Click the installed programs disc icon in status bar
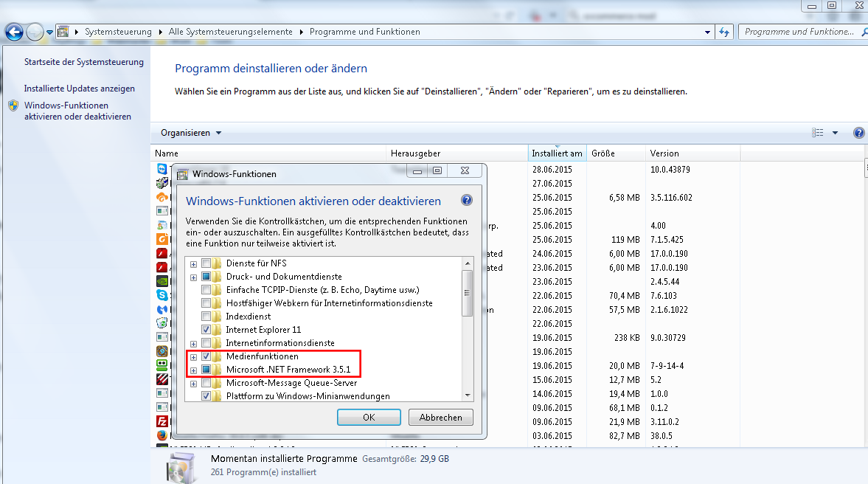The image size is (868, 484). coord(181,467)
